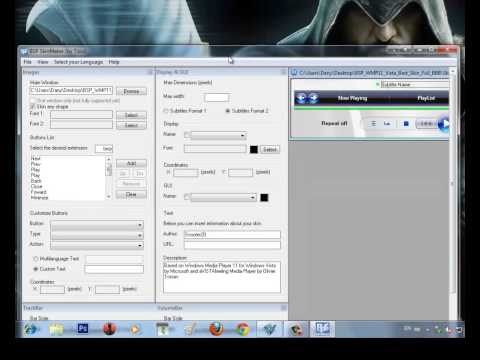Select the Next item in buttons list
This screenshot has width=480, height=360.
[x=35, y=158]
